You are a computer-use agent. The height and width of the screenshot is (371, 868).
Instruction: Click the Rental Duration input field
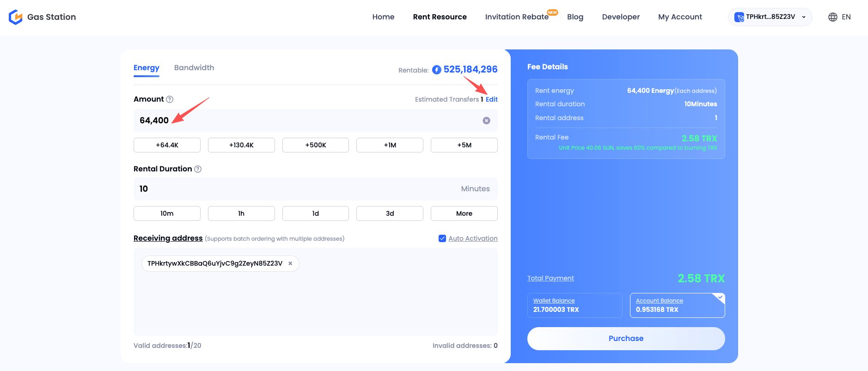coord(316,189)
